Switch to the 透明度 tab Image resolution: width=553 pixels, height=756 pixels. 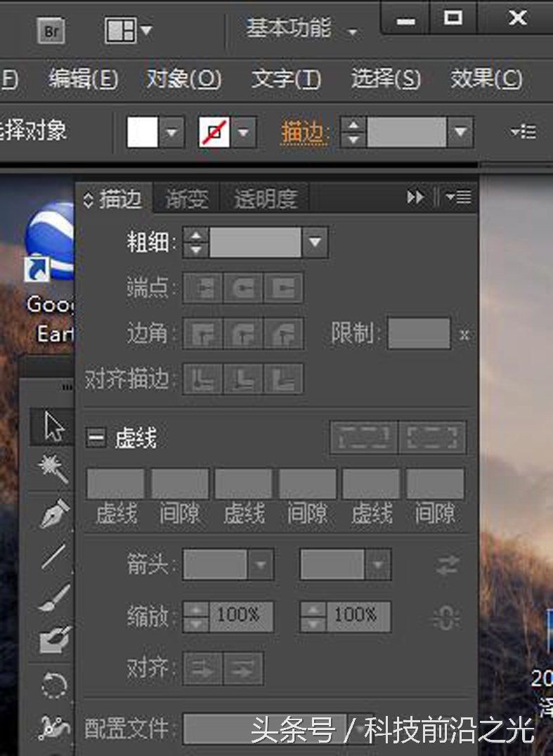coord(265,198)
